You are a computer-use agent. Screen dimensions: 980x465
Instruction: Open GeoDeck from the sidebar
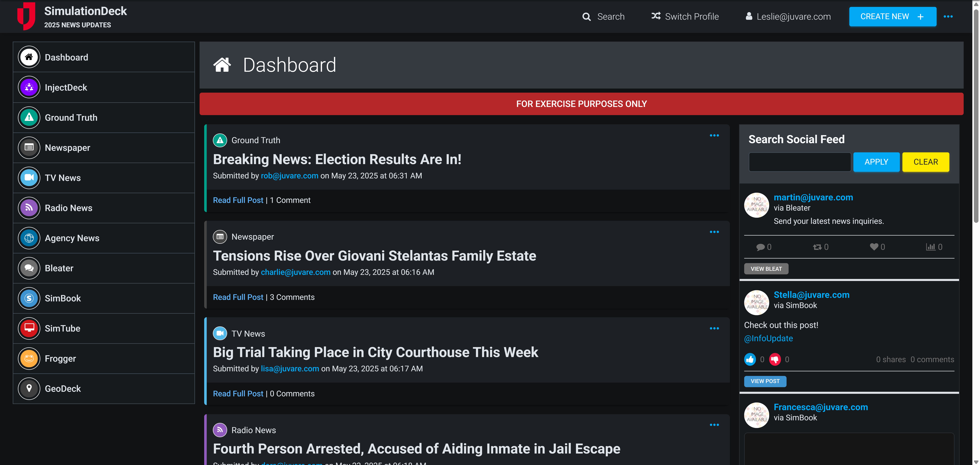pos(62,389)
